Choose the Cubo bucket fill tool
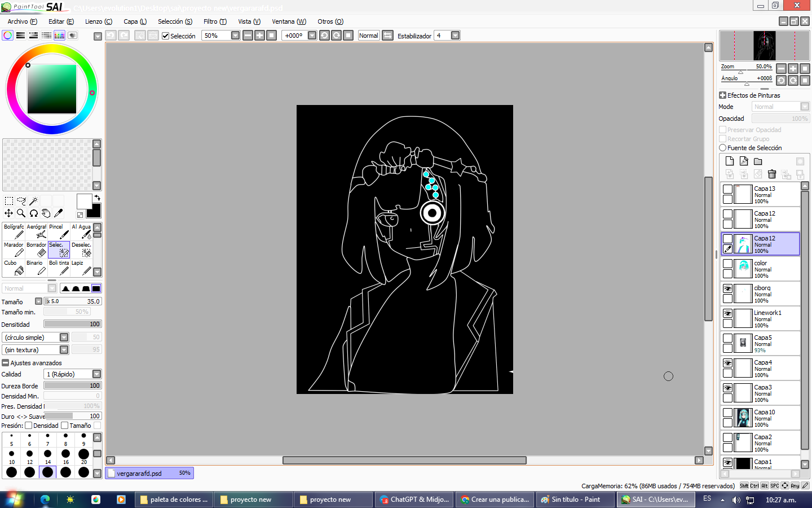Image resolution: width=812 pixels, height=508 pixels. click(x=14, y=268)
